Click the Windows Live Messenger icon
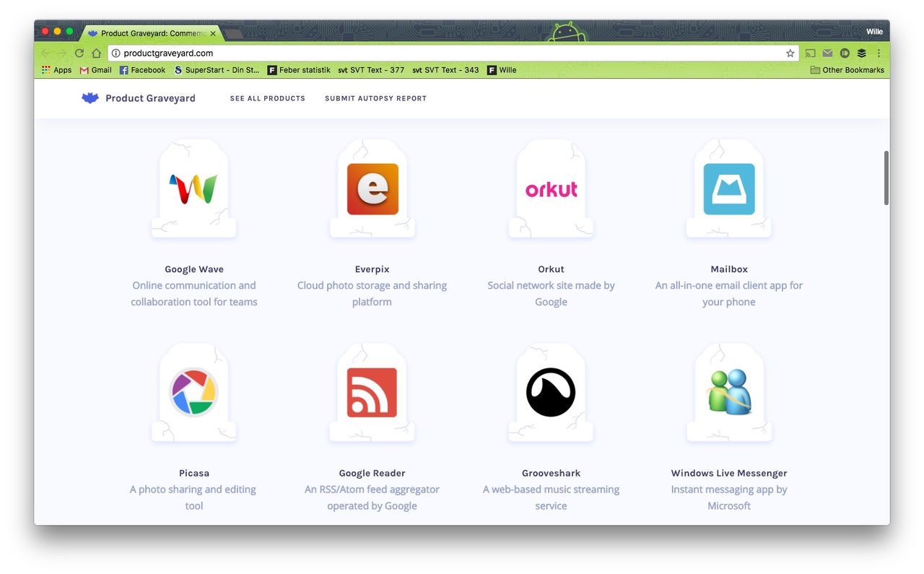 click(729, 392)
